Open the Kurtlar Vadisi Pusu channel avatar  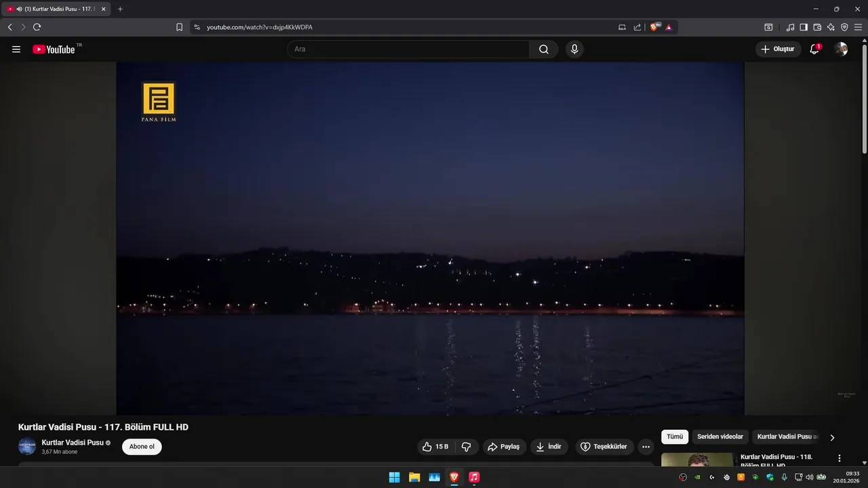click(27, 447)
